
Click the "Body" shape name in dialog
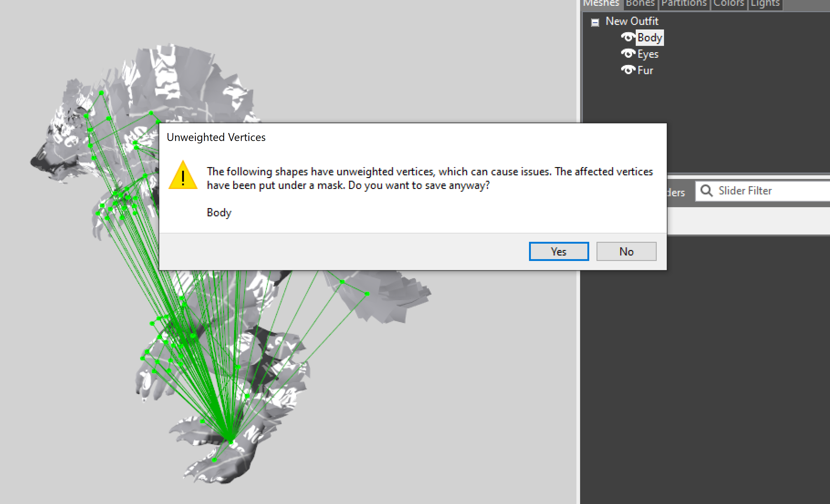[x=219, y=213]
